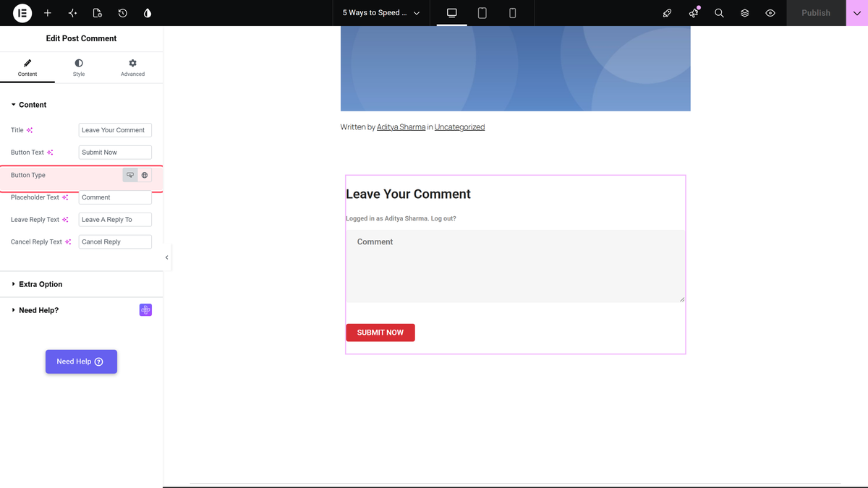Preview changes with the eye icon

click(770, 13)
